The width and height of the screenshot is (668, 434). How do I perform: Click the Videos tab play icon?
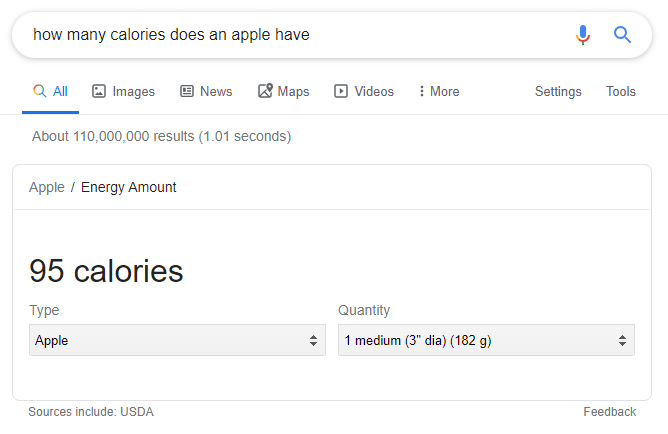click(341, 91)
